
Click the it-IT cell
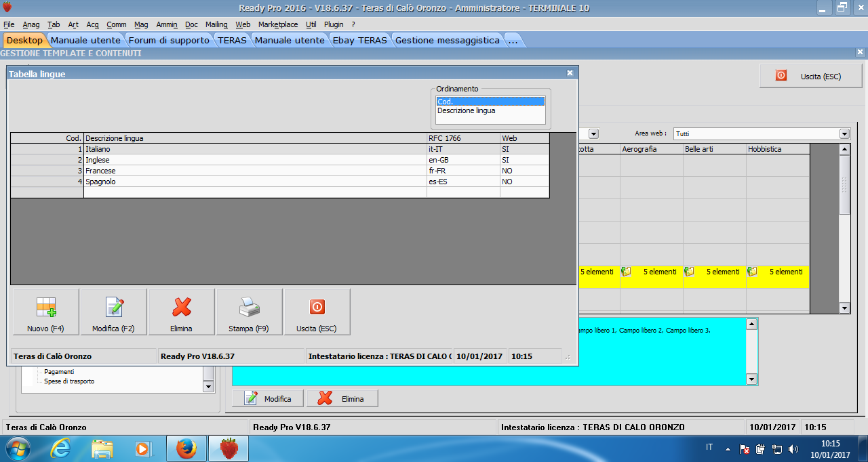click(463, 149)
